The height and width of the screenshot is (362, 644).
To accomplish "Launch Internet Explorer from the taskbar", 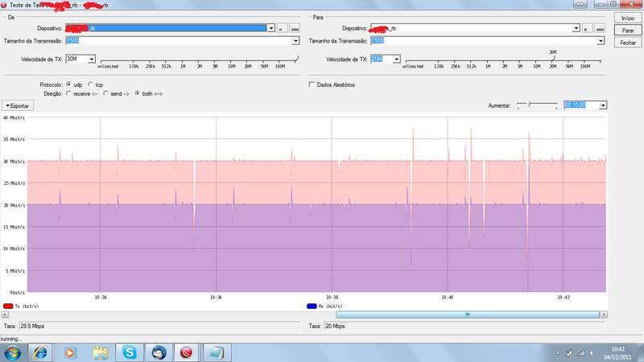I will (40, 352).
